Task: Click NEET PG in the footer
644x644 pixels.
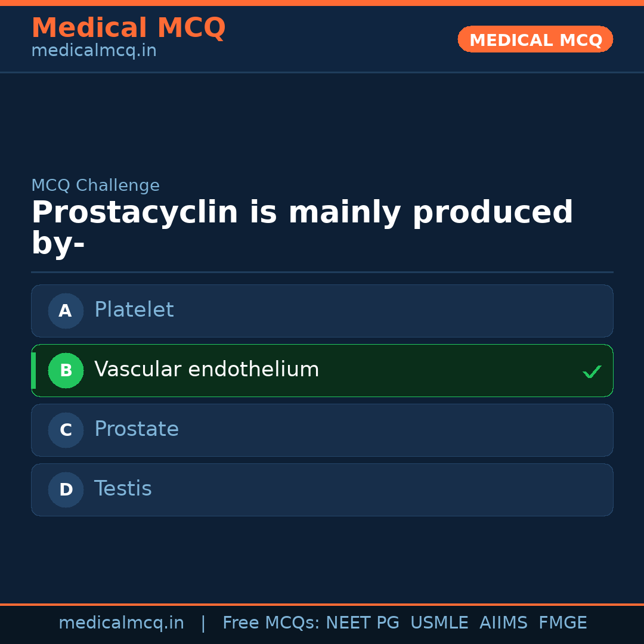Action: (363, 623)
